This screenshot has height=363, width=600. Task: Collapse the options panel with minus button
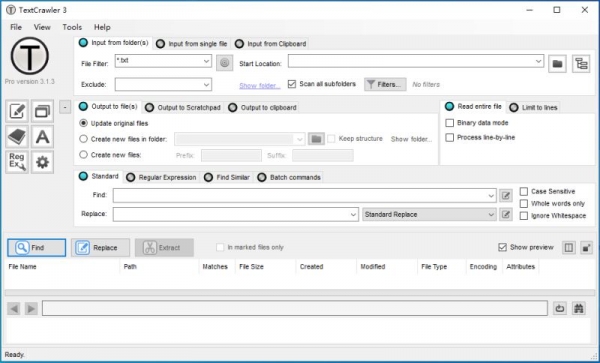[65, 107]
